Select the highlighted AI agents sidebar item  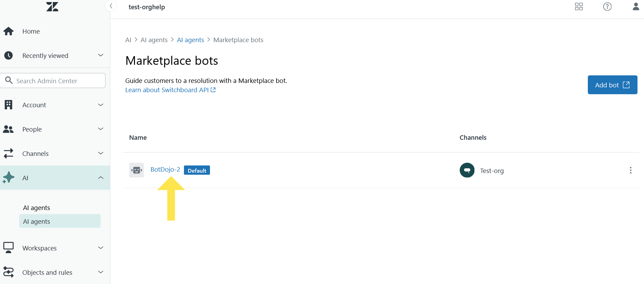tap(60, 221)
